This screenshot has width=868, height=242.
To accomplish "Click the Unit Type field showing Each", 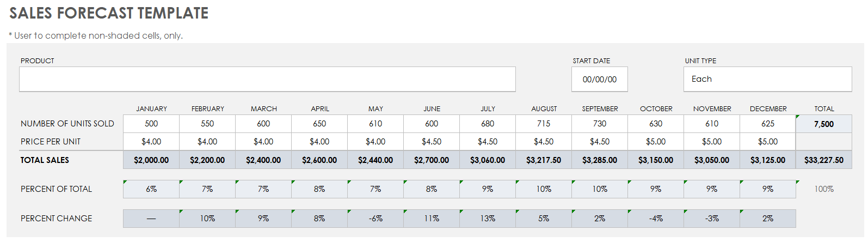I will pyautogui.click(x=767, y=80).
